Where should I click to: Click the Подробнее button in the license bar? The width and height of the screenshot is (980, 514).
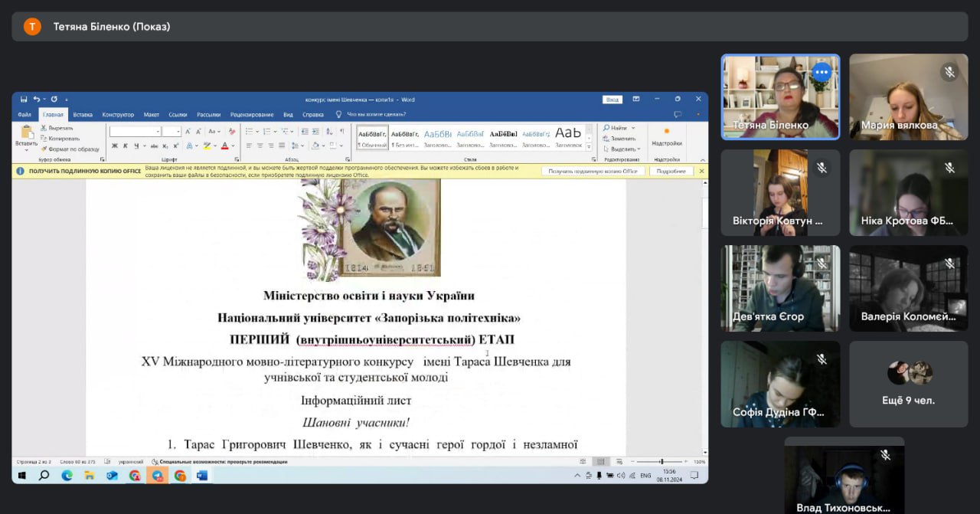coord(671,172)
